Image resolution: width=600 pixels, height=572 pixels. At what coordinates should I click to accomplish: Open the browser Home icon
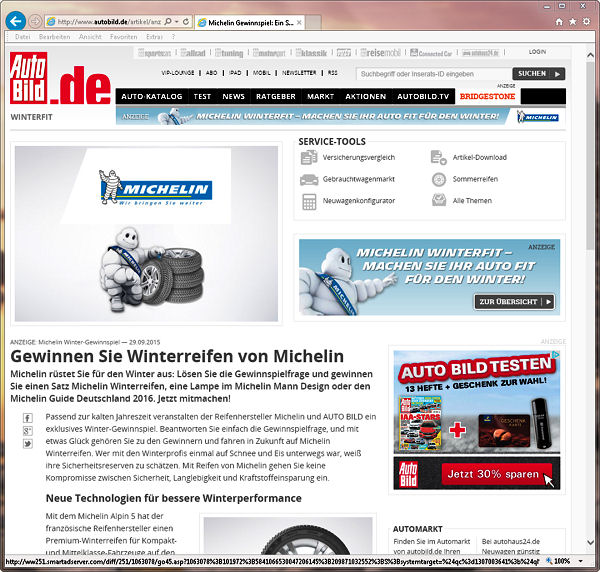[x=559, y=22]
